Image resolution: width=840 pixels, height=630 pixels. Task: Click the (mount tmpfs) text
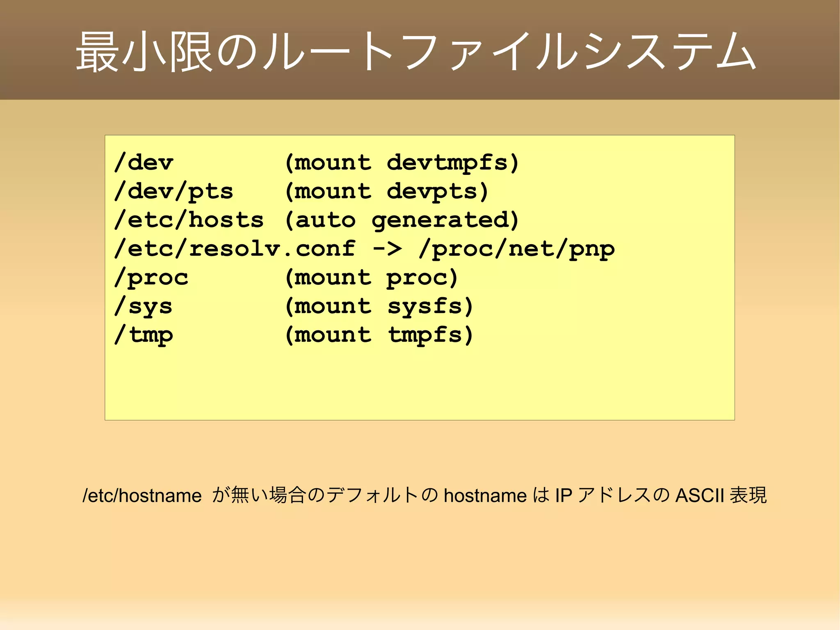(x=379, y=335)
